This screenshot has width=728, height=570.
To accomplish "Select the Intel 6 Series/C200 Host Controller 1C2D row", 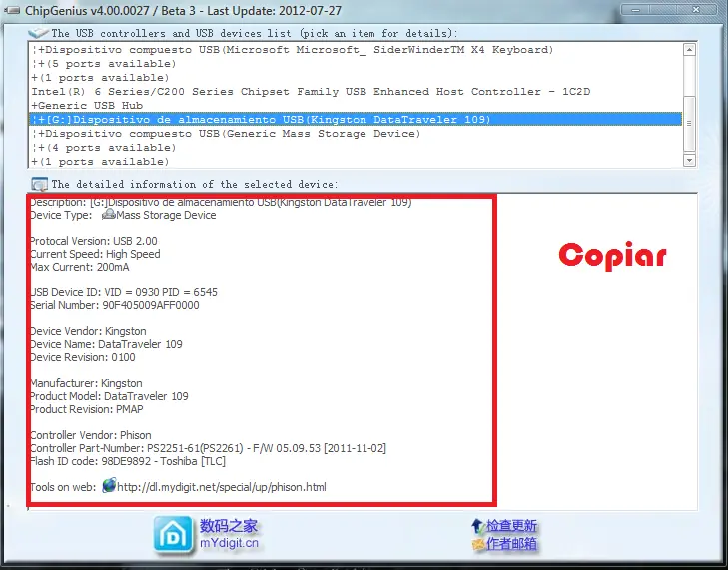I will [x=356, y=92].
